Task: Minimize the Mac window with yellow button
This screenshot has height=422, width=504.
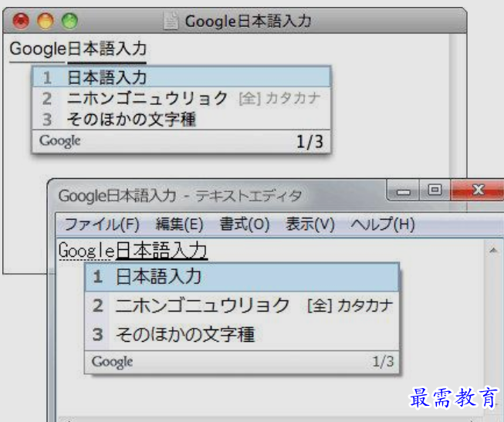Action: pyautogui.click(x=46, y=21)
